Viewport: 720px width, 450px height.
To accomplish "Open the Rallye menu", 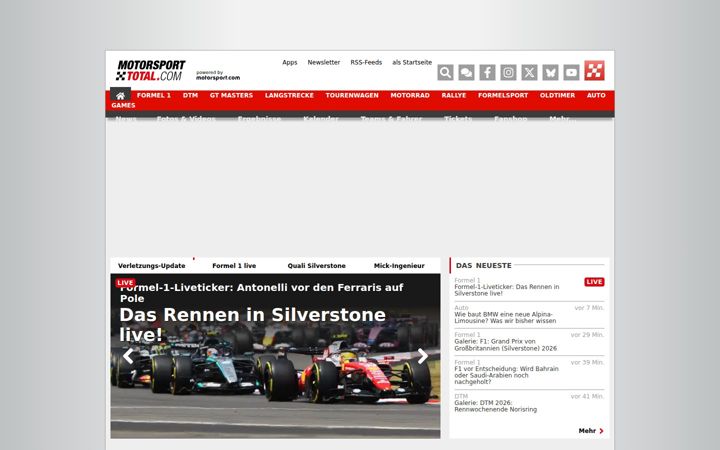I will (454, 96).
